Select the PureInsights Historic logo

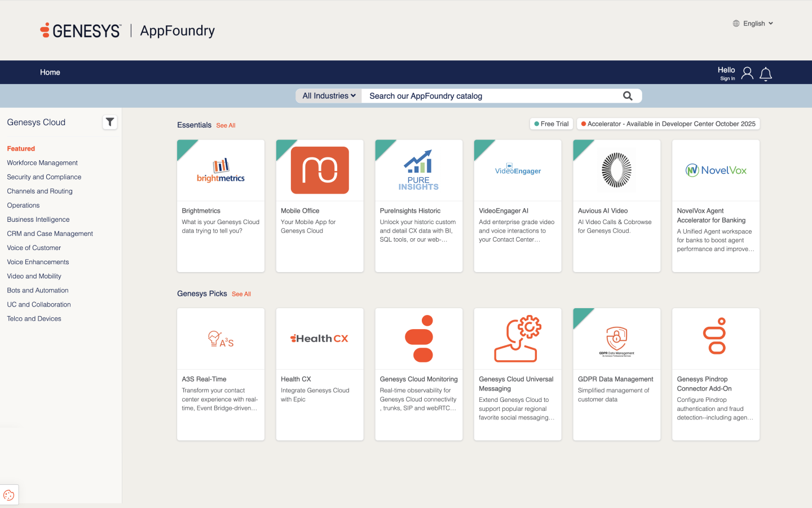(418, 170)
